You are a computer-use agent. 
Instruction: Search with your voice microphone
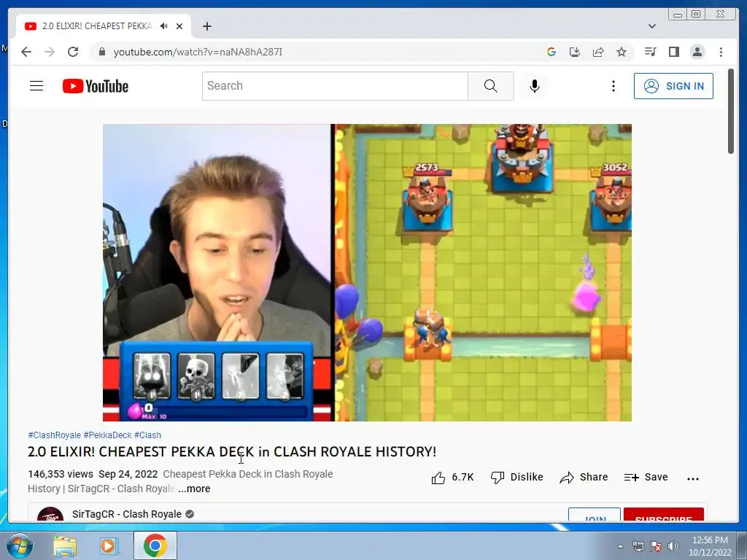pos(535,86)
